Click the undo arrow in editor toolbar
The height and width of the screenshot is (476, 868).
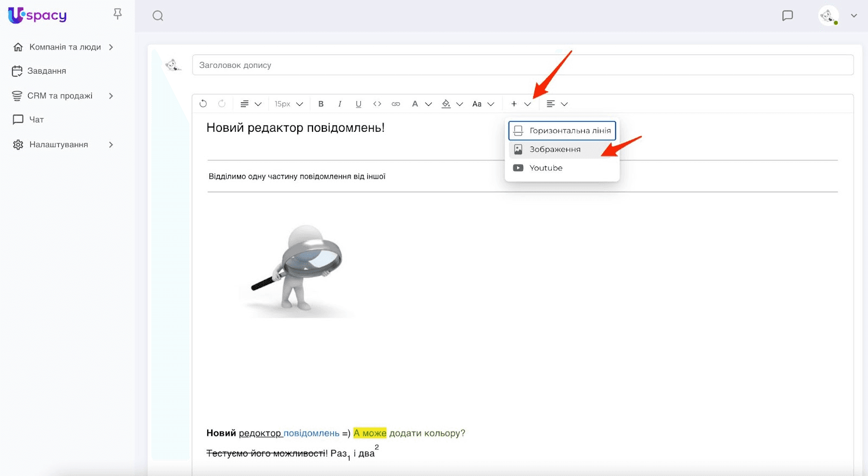(203, 104)
